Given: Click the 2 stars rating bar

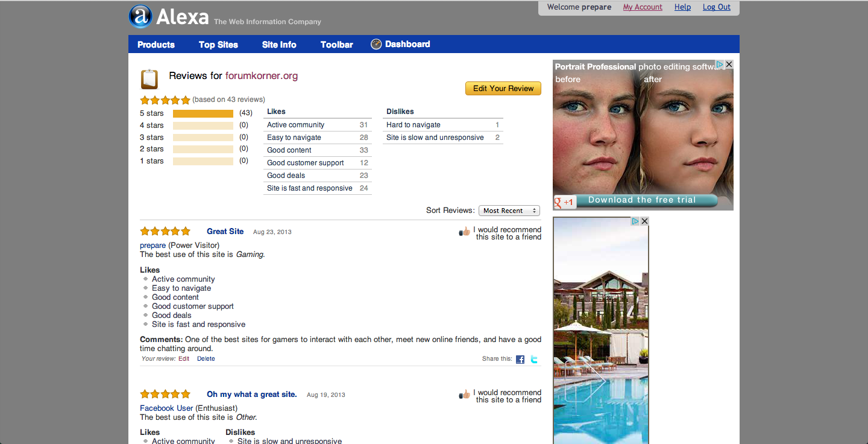Looking at the screenshot, I should click(203, 149).
